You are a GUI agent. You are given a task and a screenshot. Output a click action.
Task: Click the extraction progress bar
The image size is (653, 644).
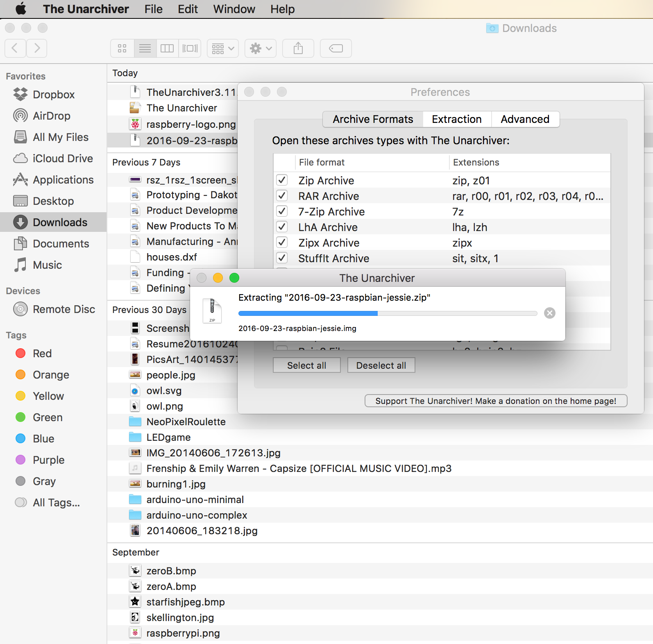click(388, 313)
